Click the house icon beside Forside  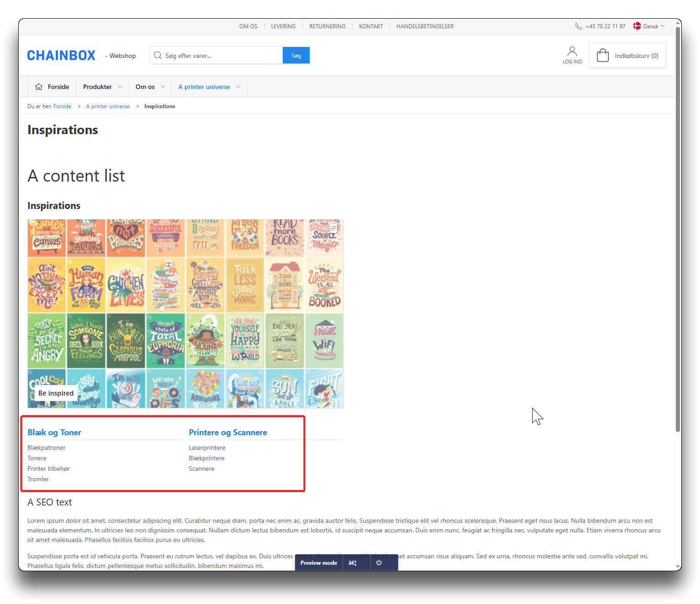coord(39,87)
